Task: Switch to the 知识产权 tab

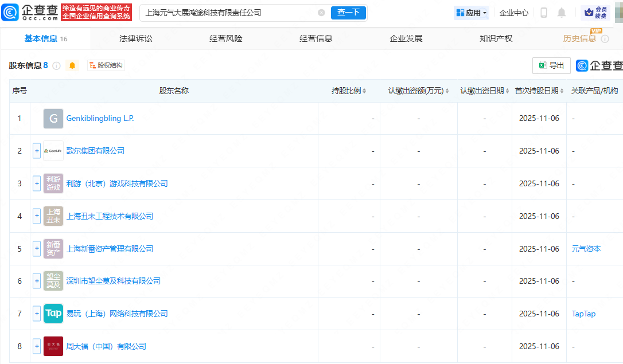Action: tap(496, 38)
